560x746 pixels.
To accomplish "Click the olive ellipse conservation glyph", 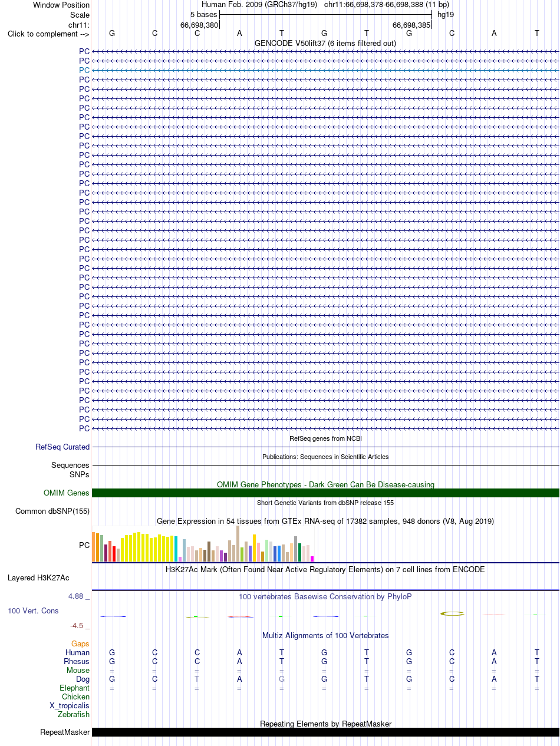I will click(452, 613).
